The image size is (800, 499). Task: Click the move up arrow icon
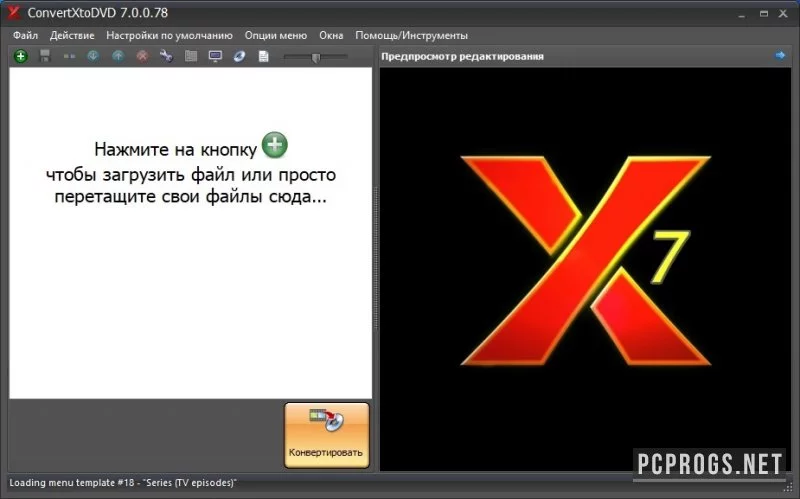[x=118, y=56]
